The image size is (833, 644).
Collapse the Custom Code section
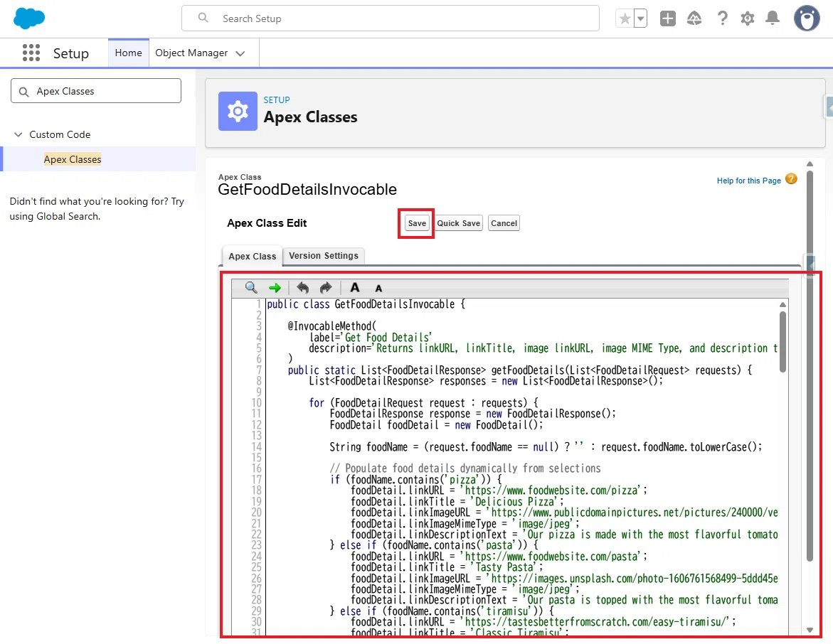coord(18,134)
